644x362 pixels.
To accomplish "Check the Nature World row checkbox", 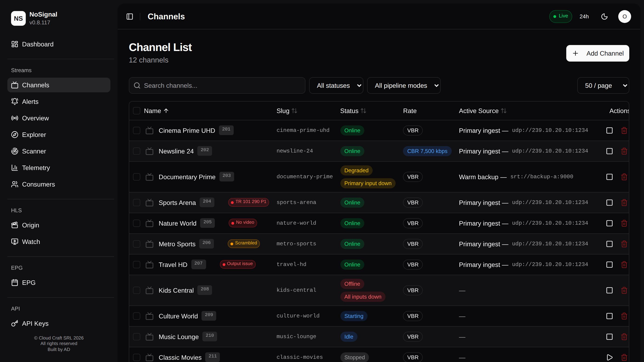I will (x=136, y=223).
